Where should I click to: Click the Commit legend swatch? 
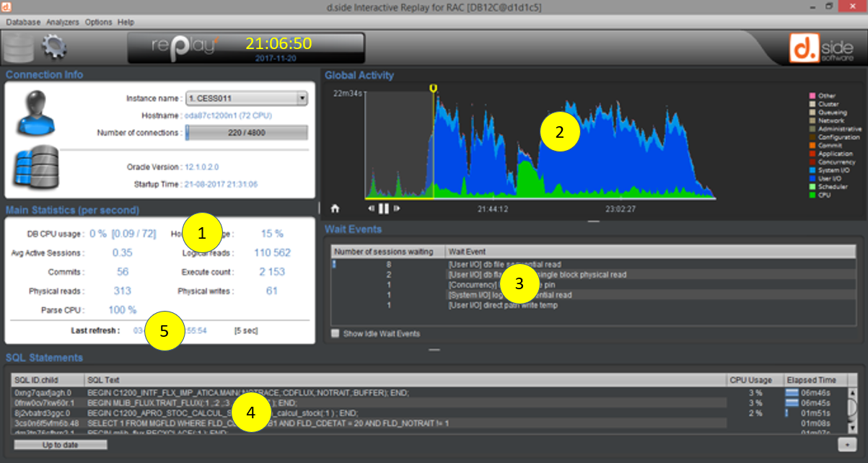(812, 145)
